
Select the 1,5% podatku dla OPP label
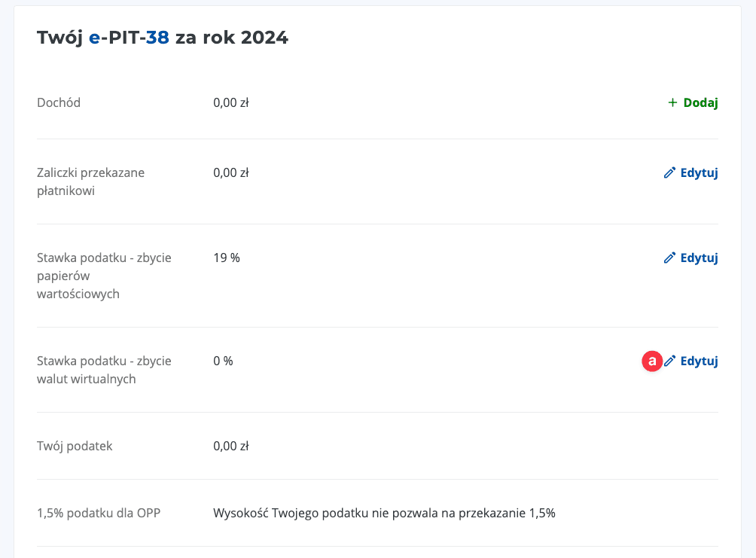point(99,513)
